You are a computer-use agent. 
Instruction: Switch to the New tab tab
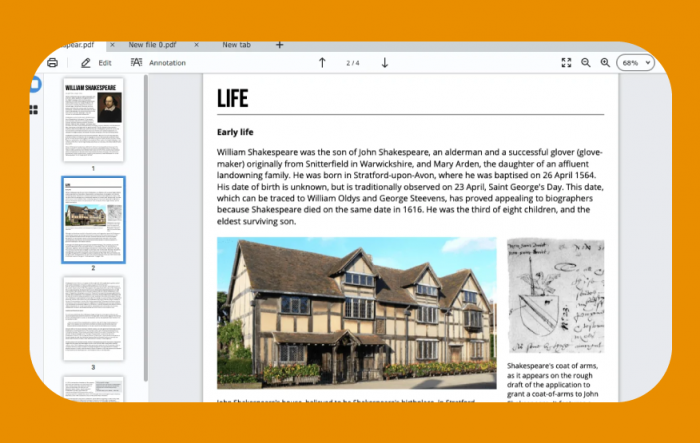point(237,45)
